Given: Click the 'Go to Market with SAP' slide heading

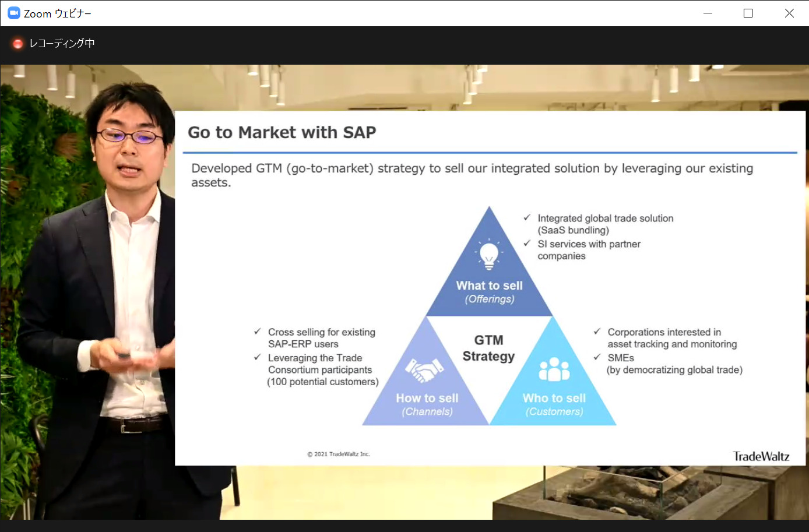Looking at the screenshot, I should (x=282, y=132).
